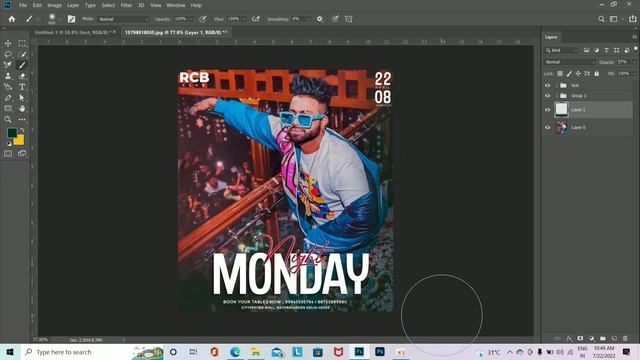640x360 pixels.
Task: Delete layer with trash icon
Action: [x=625, y=338]
